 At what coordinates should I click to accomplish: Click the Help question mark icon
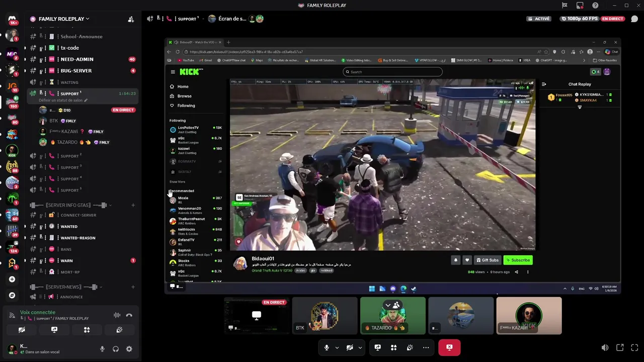click(x=595, y=5)
